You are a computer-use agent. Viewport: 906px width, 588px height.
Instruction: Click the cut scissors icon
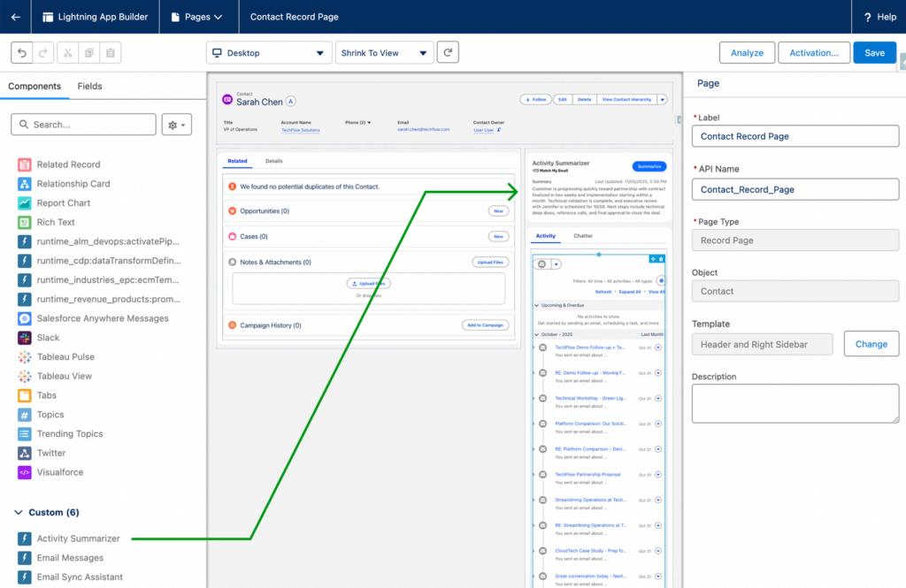68,53
